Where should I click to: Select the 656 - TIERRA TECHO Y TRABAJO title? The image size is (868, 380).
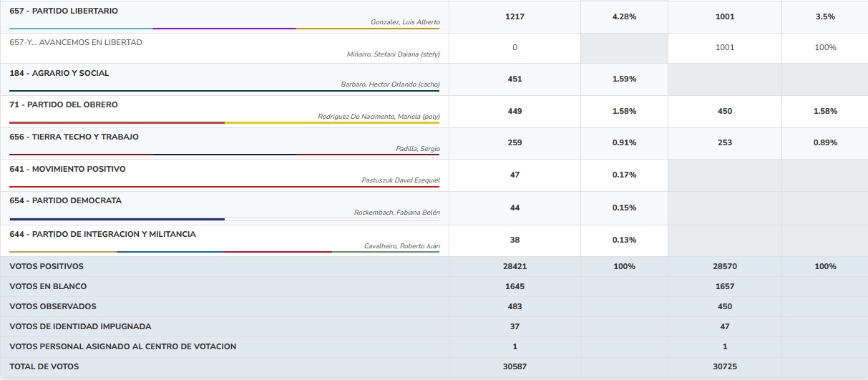tap(74, 137)
